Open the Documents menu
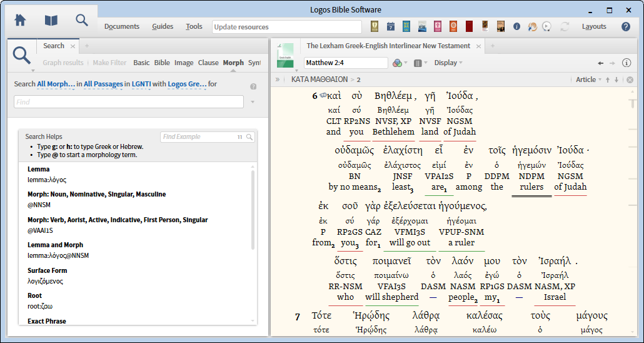644x343 pixels. point(122,26)
